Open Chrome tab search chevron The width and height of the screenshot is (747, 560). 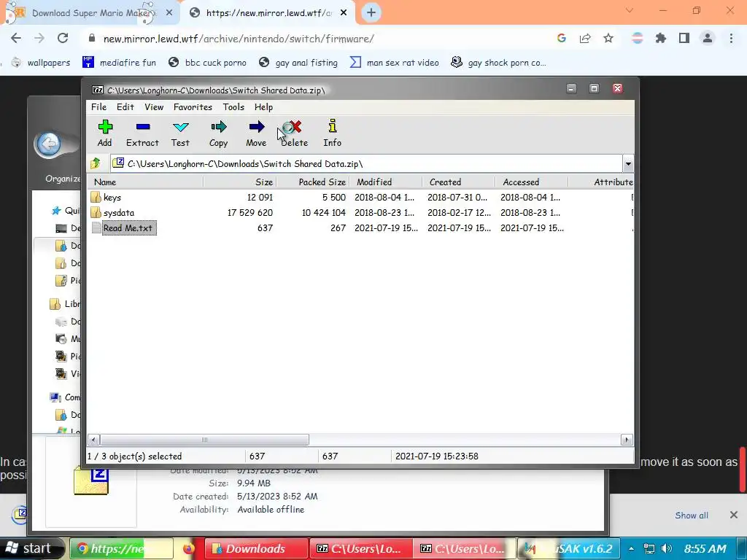tap(630, 10)
